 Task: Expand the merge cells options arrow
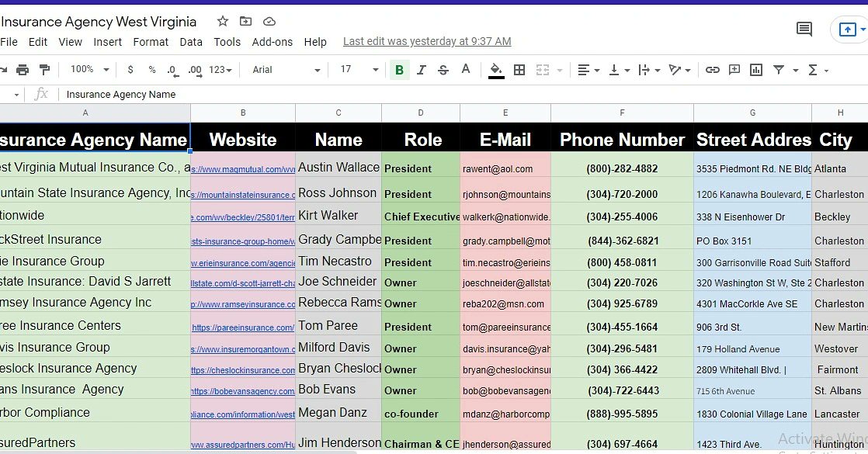click(x=560, y=71)
